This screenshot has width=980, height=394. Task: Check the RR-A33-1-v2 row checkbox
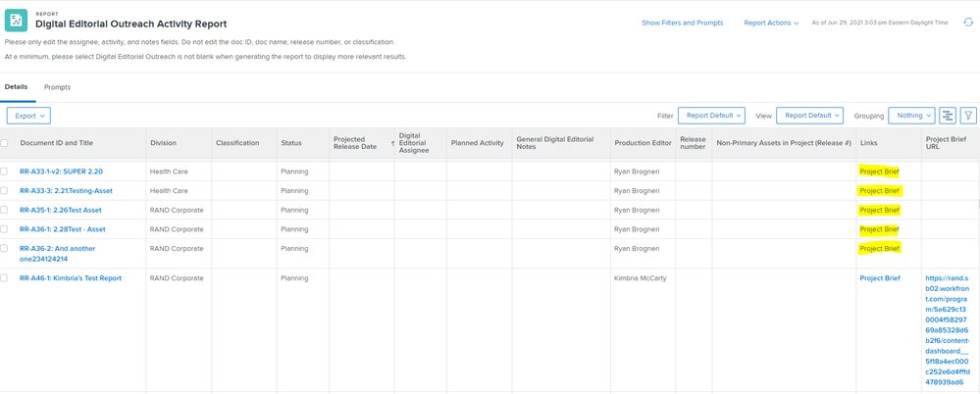[5, 172]
